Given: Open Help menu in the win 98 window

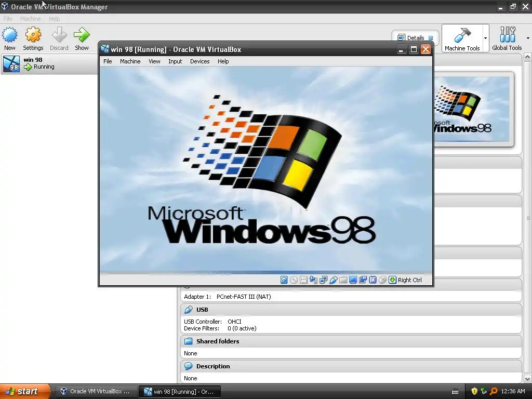Looking at the screenshot, I should click(x=223, y=61).
